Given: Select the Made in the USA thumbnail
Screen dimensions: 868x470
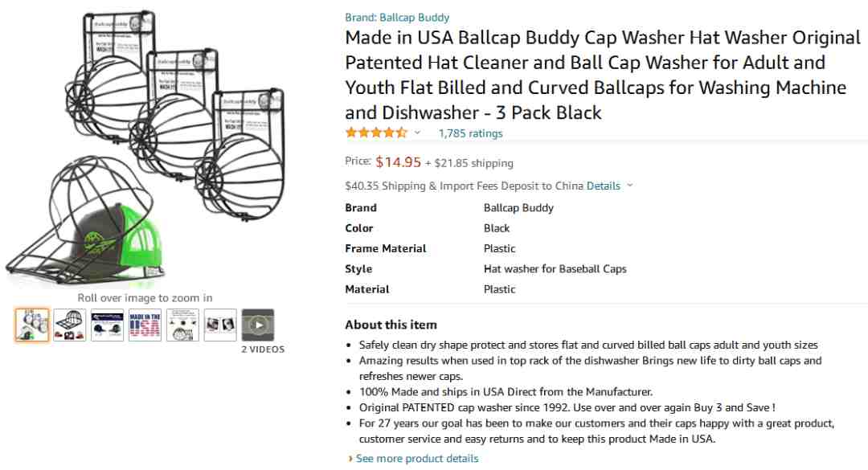Looking at the screenshot, I should (145, 325).
